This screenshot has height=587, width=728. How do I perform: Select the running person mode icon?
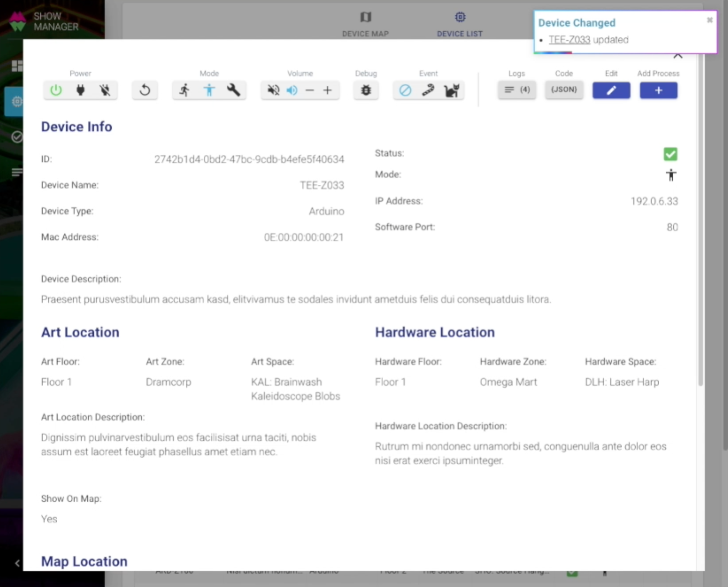point(185,90)
